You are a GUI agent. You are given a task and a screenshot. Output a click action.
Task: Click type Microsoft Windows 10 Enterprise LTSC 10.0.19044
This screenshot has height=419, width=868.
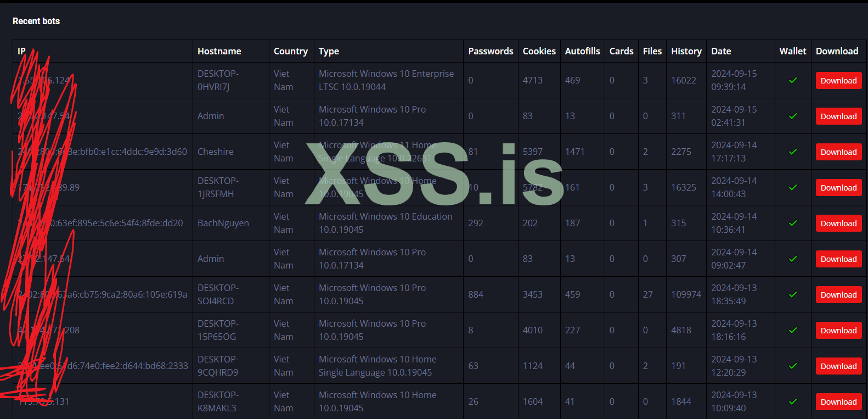pyautogui.click(x=386, y=80)
